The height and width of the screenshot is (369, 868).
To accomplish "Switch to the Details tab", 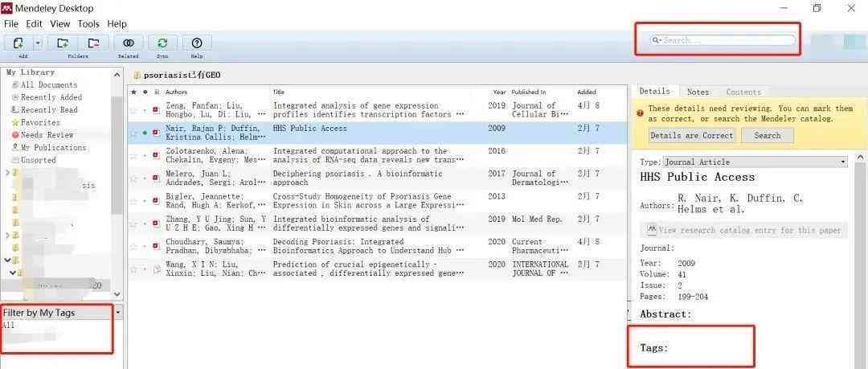I will 654,91.
